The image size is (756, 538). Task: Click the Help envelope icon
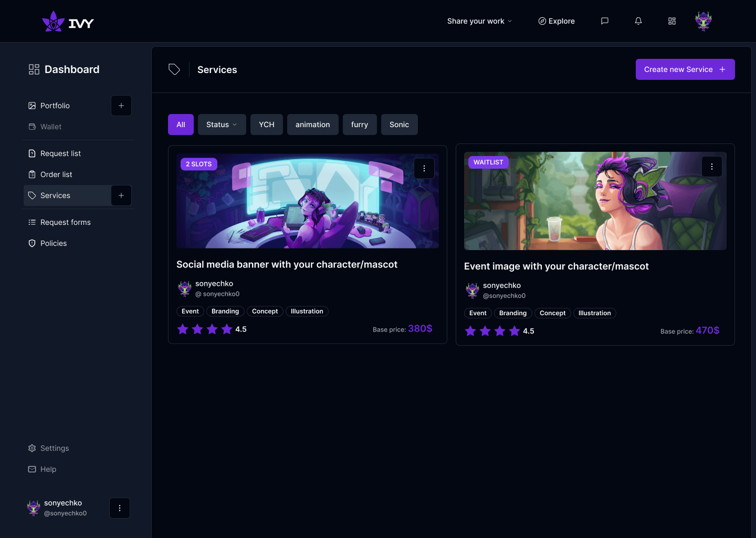point(32,469)
